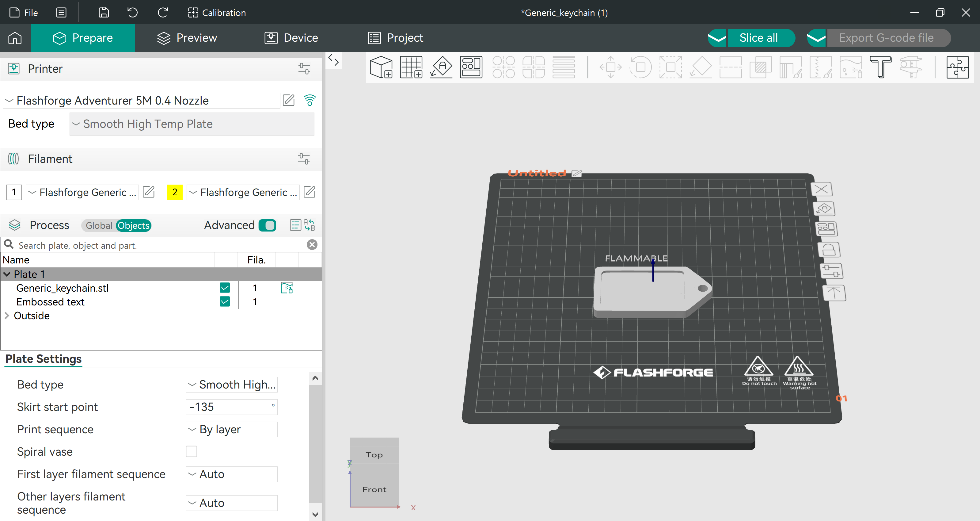
Task: Open plate settings icon beside bed
Action: [831, 271]
